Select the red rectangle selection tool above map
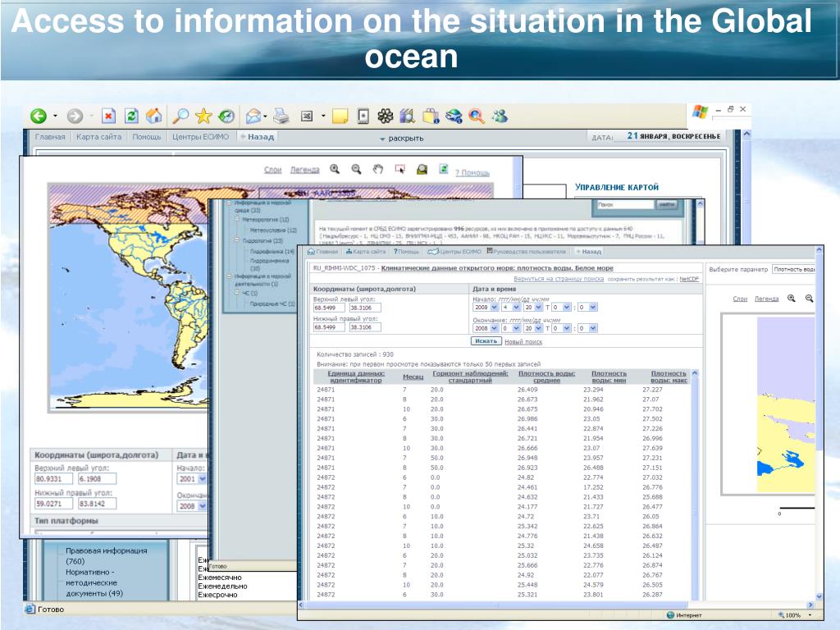Screen dimensions: 840x630 (399, 169)
